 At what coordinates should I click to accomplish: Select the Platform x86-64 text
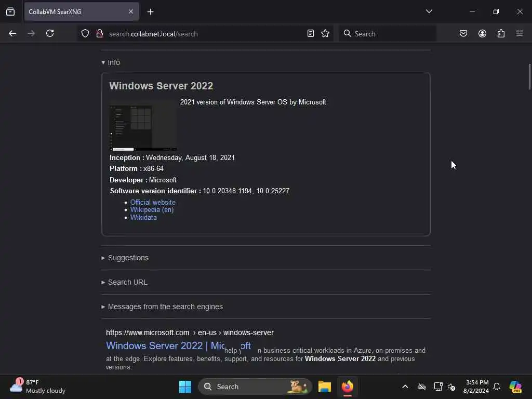pos(137,169)
